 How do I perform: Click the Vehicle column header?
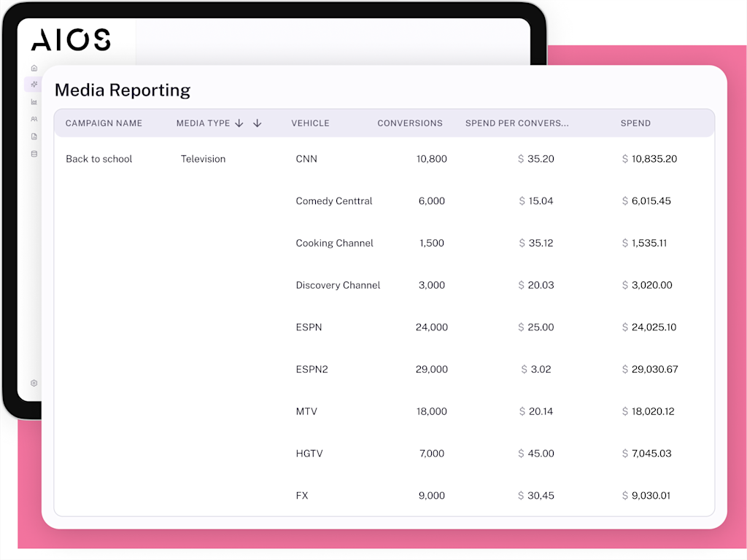coord(310,123)
